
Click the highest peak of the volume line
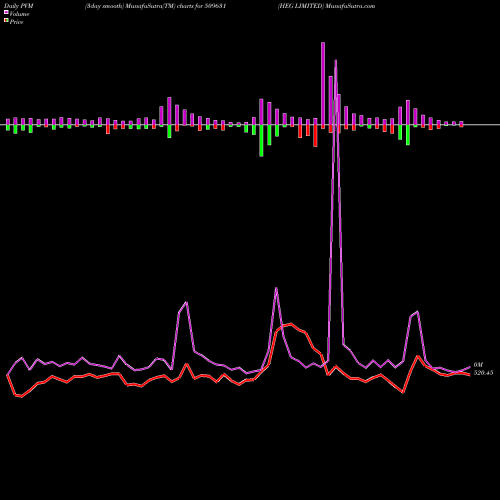coord(336,60)
